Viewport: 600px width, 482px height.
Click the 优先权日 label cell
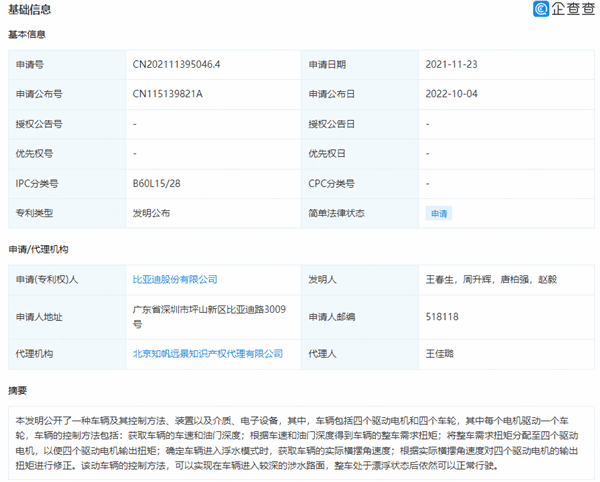pos(360,154)
